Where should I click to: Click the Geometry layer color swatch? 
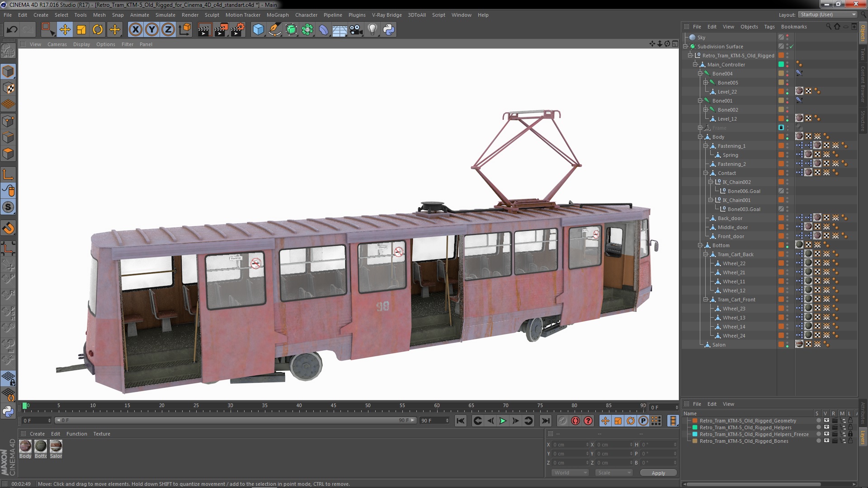[695, 421]
